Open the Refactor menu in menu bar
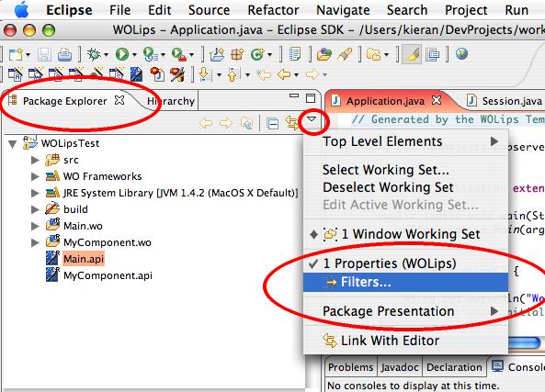The height and width of the screenshot is (392, 545). click(x=273, y=10)
